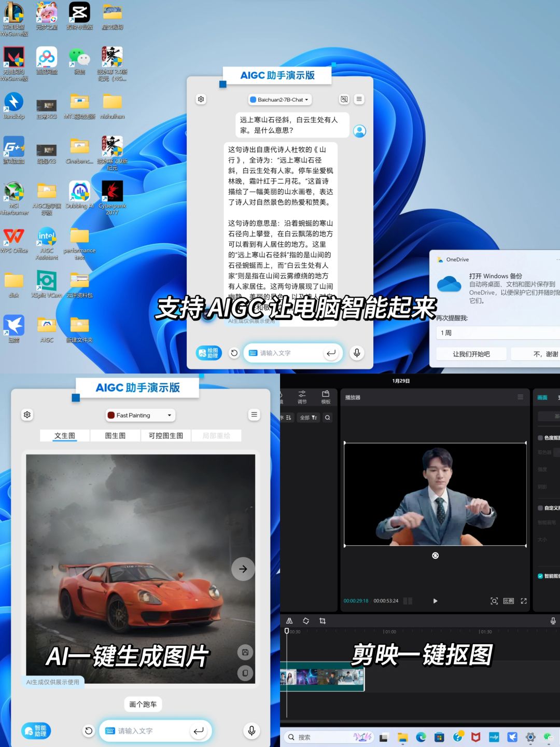Open settings gear in Fast Painting window
Screen dimensions: 560x747
(x=27, y=414)
